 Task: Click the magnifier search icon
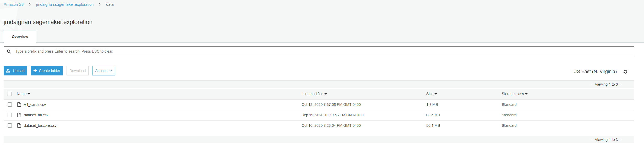point(9,52)
